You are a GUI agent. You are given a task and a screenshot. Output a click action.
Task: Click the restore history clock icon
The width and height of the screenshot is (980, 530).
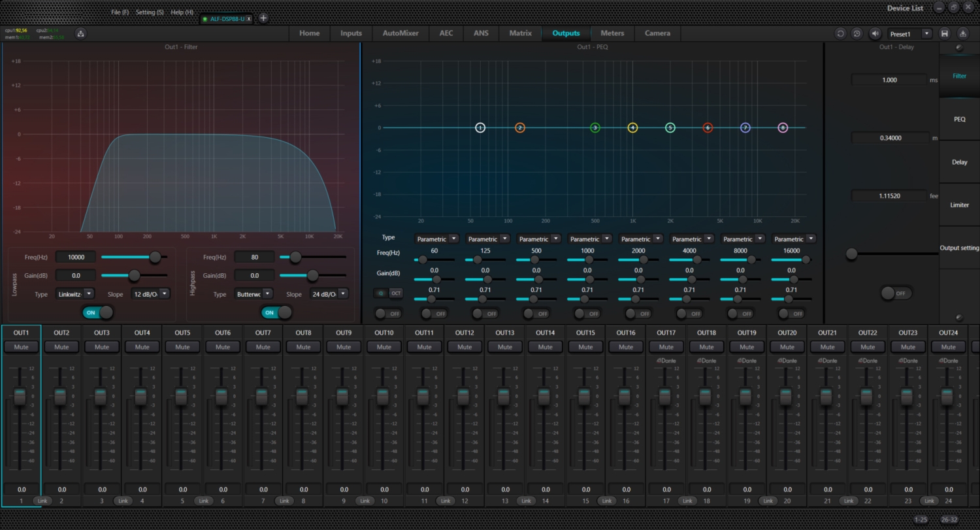857,33
